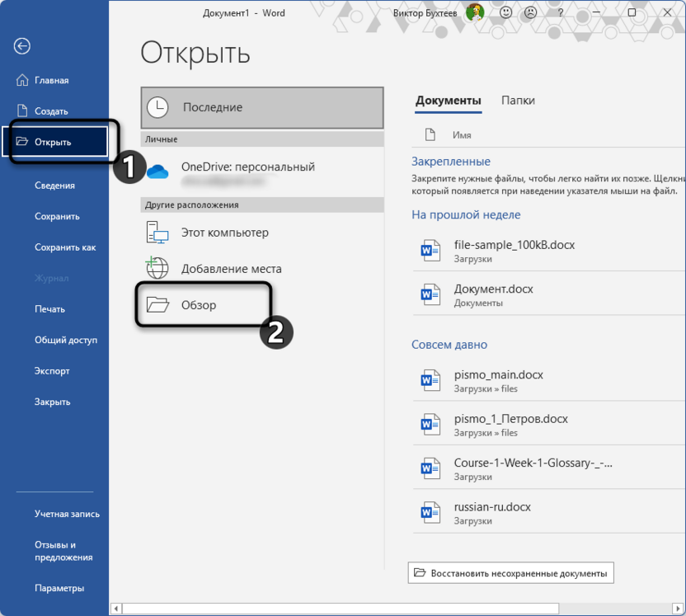Choose Сохранить in the sidebar
The height and width of the screenshot is (616, 686).
click(54, 216)
